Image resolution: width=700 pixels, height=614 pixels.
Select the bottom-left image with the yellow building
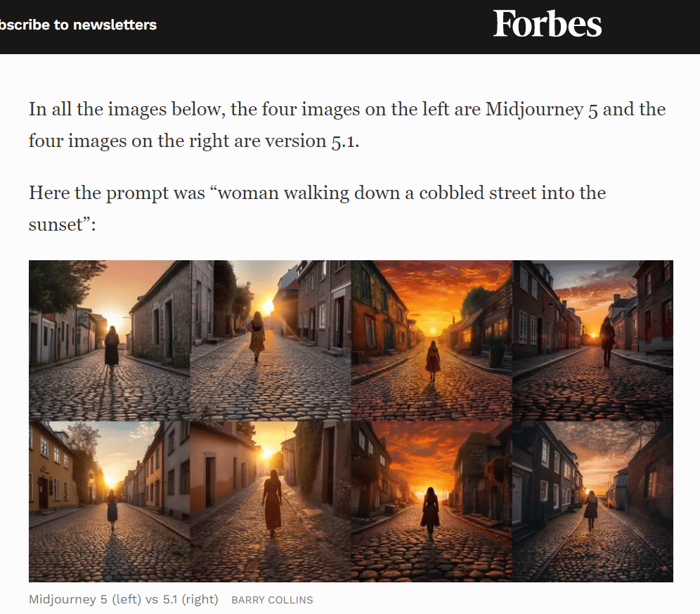tap(110, 501)
